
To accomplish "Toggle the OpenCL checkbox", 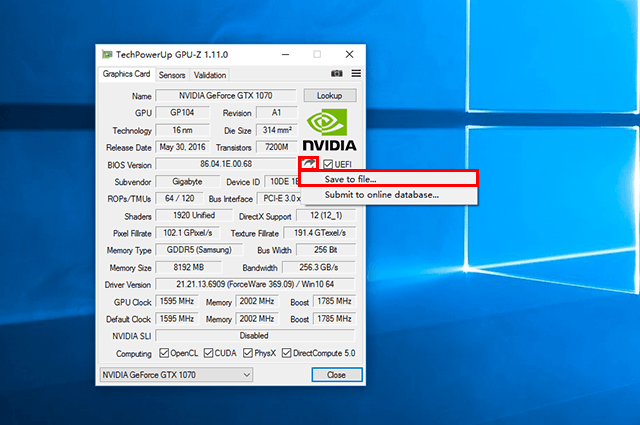I will [x=164, y=353].
